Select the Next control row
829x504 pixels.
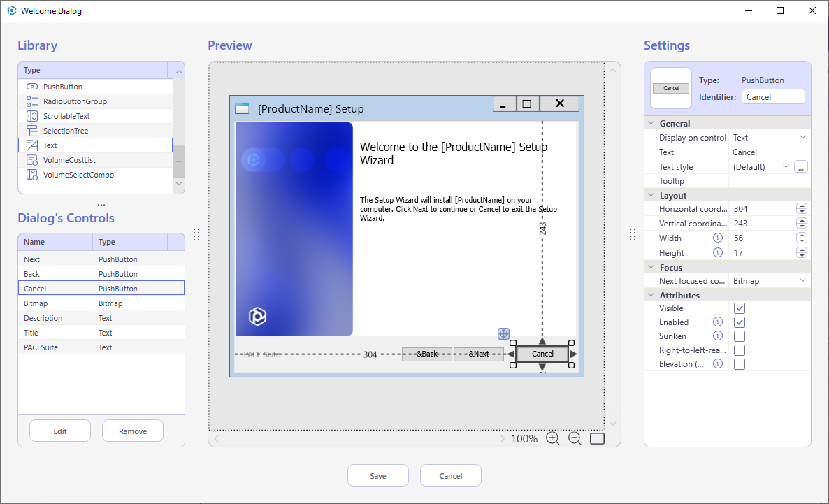pyautogui.click(x=101, y=259)
